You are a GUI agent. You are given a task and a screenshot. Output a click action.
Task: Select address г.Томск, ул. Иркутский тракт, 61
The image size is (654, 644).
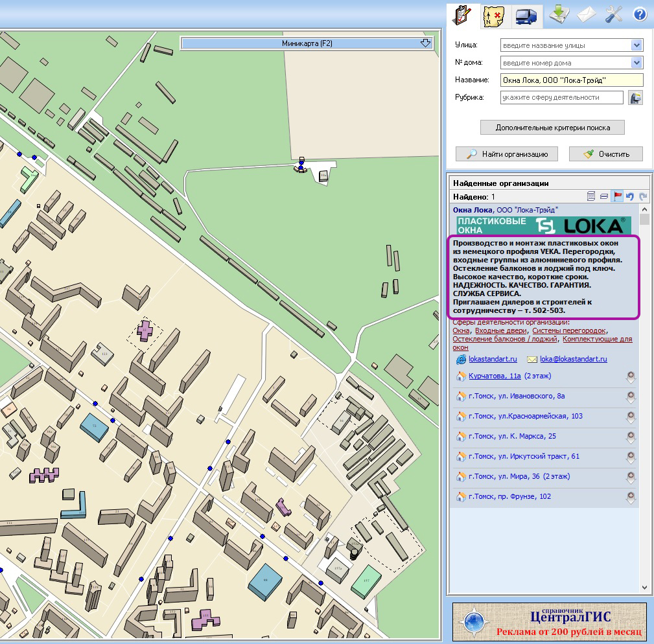click(x=524, y=456)
